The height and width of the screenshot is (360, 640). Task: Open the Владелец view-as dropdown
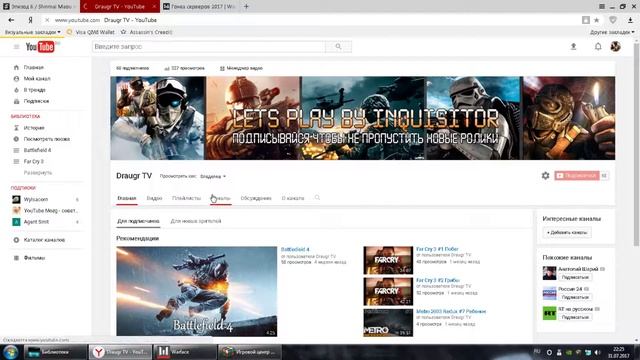tap(213, 176)
